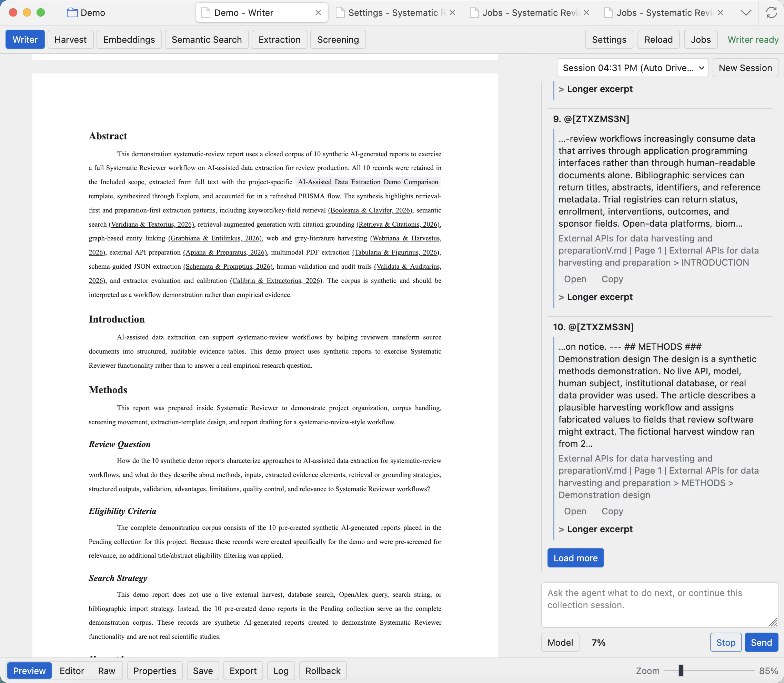Click the Apiana & Preparatus, 2026 citation
The height and width of the screenshot is (683, 784).
click(225, 252)
